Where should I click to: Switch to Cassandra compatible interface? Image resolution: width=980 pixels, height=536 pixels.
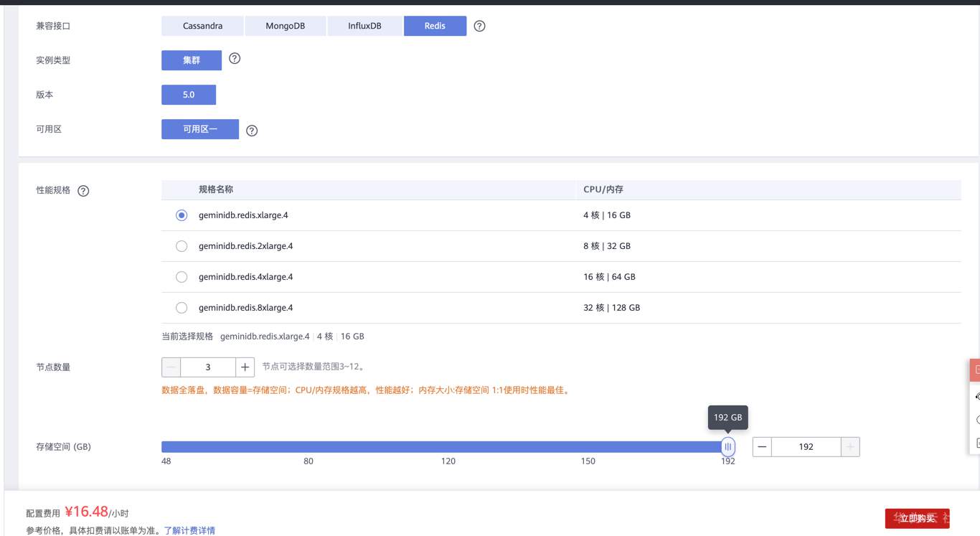coord(203,26)
